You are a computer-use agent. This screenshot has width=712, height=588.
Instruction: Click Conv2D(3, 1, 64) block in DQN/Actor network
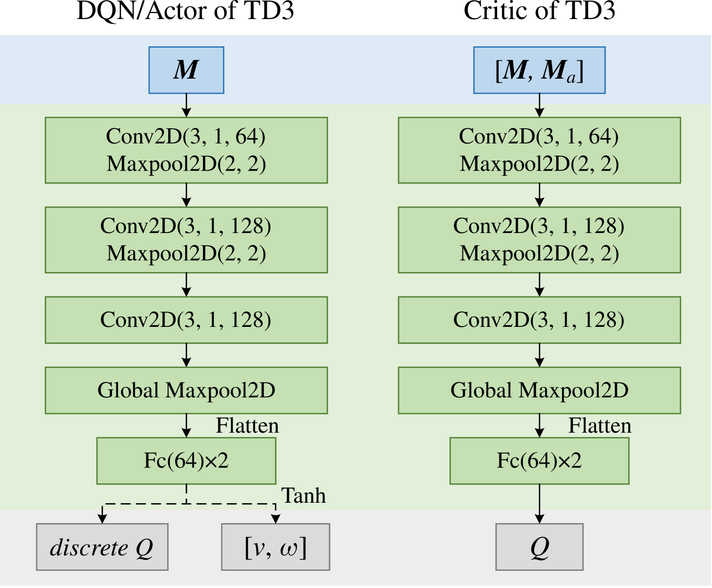tap(186, 150)
